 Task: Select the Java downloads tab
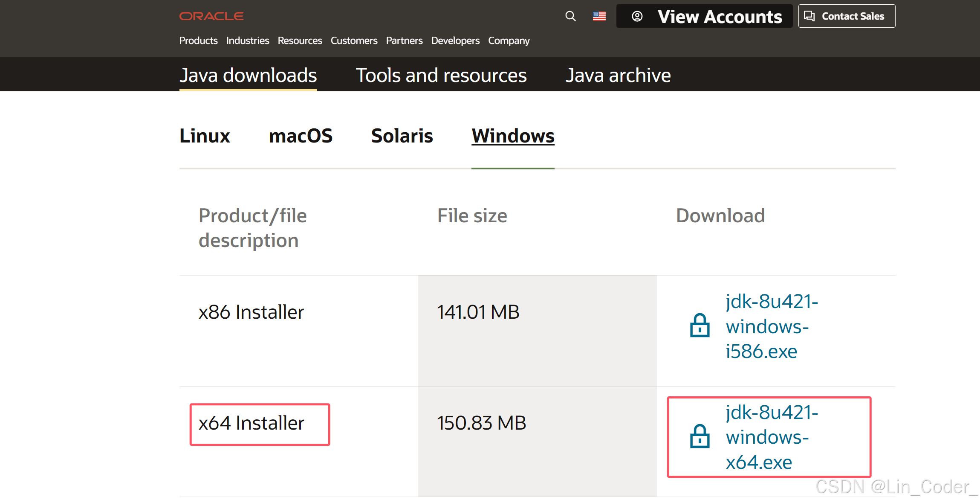click(x=248, y=75)
